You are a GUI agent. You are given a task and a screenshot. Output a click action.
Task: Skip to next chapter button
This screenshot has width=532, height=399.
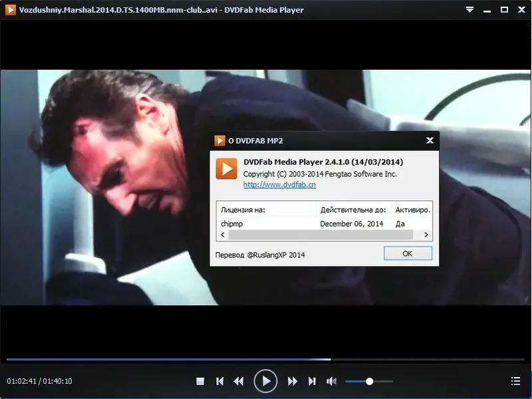pos(312,381)
